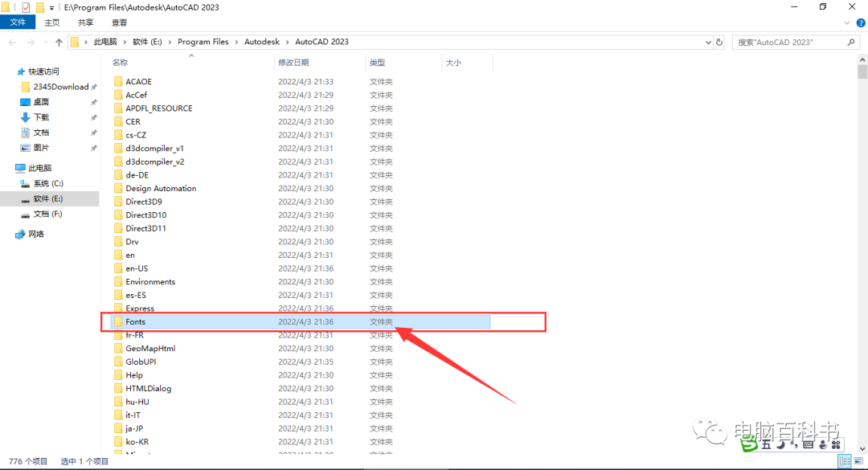Viewport: 868px width, 470px height.
Task: Click the search magnifier icon
Action: click(x=851, y=42)
